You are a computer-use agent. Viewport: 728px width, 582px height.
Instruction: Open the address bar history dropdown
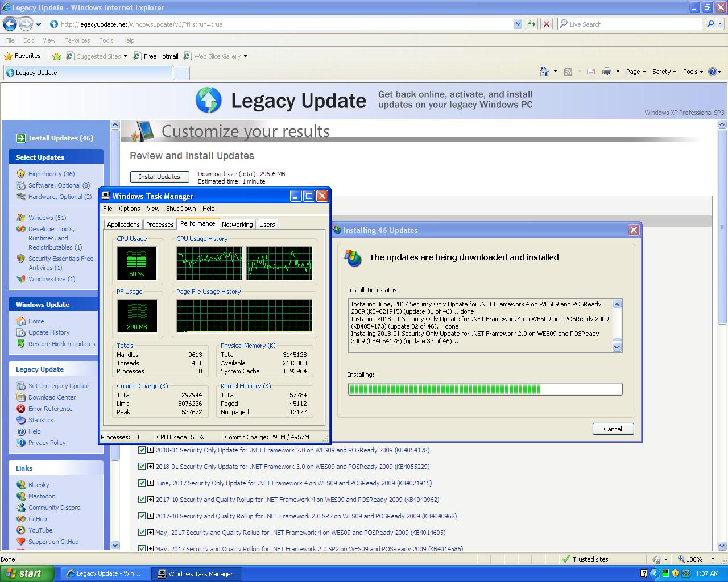(x=518, y=24)
